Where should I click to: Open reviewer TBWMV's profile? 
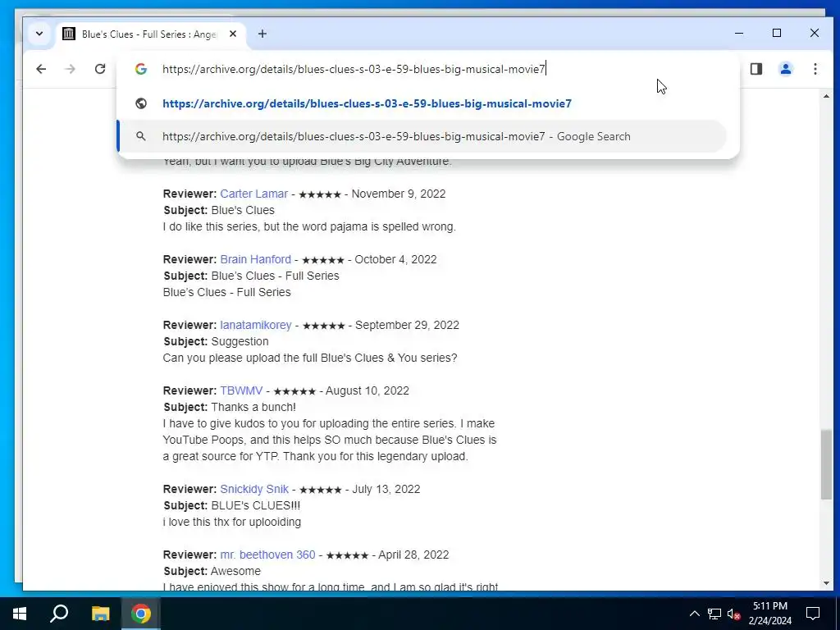[241, 390]
